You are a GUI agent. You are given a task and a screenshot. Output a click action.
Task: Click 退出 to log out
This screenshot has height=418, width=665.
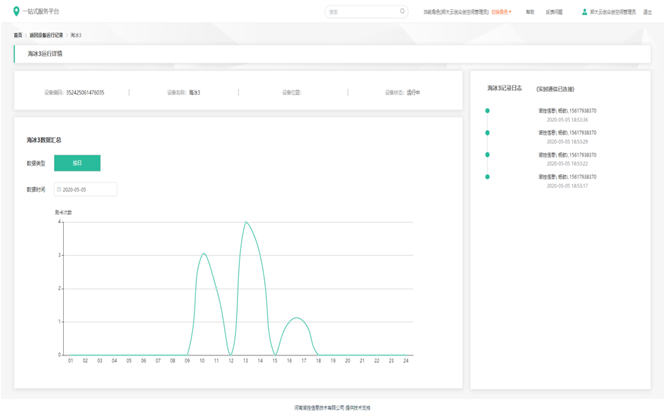[648, 12]
